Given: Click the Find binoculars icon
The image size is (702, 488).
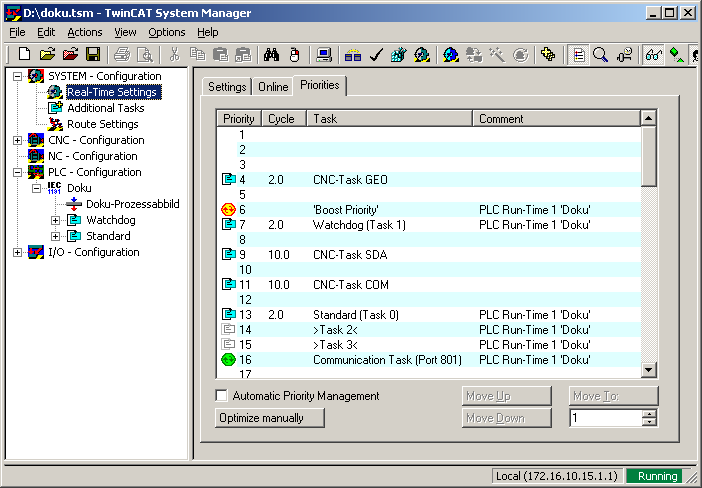Looking at the screenshot, I should coord(271,55).
